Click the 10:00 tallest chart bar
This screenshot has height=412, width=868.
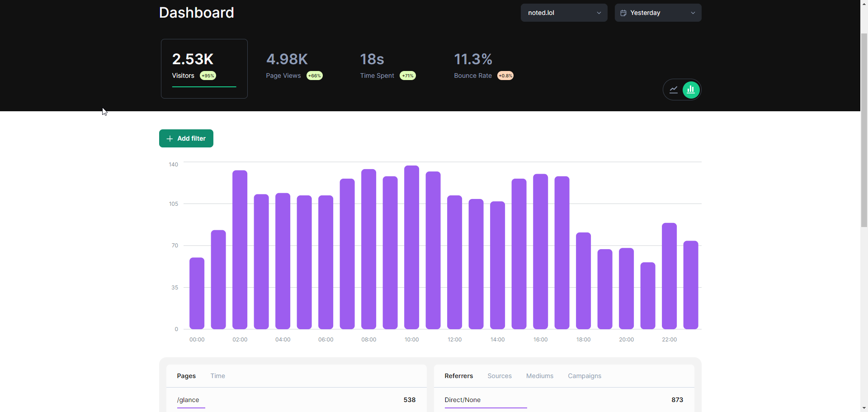(x=411, y=247)
